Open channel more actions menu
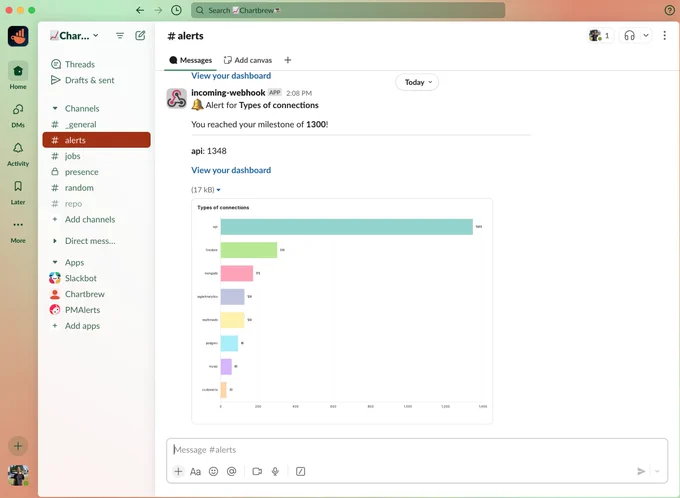The height and width of the screenshot is (498, 680). 664,36
